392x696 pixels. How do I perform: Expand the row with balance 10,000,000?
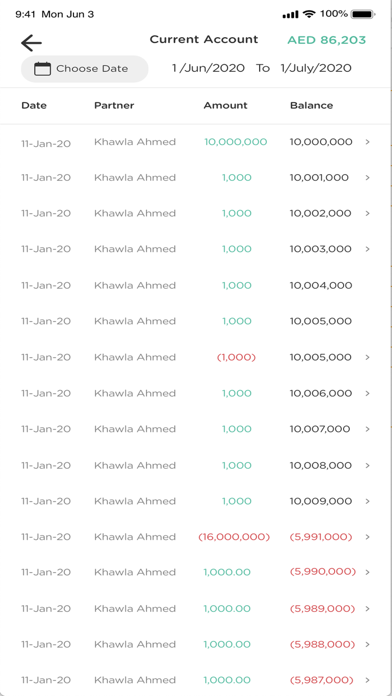pyautogui.click(x=368, y=142)
